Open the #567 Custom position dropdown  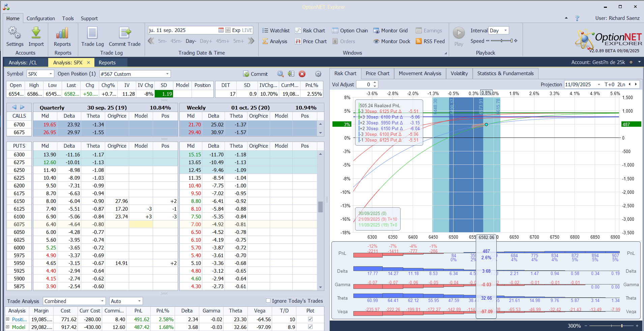point(167,74)
